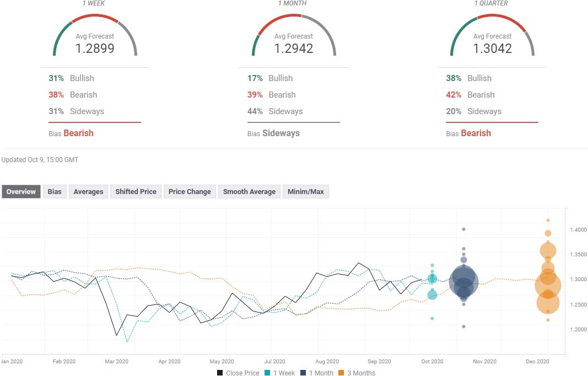This screenshot has width=588, height=376.
Task: Click 20% Sideways in quarterly panel
Action: pyautogui.click(x=473, y=111)
